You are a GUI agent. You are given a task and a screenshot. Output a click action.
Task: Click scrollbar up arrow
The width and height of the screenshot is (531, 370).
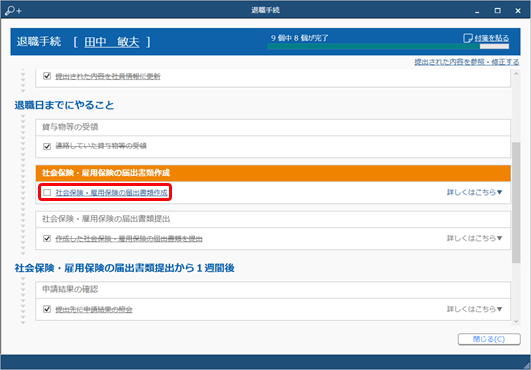pos(516,74)
